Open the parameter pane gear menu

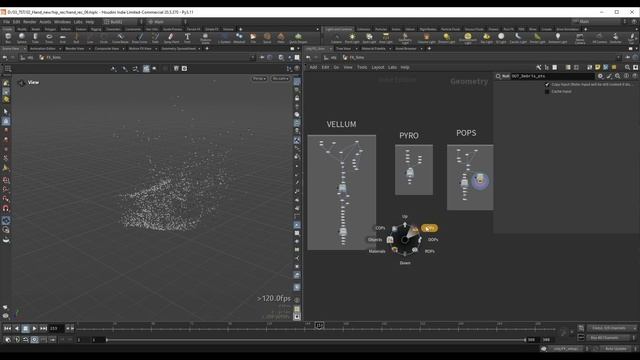click(600, 76)
